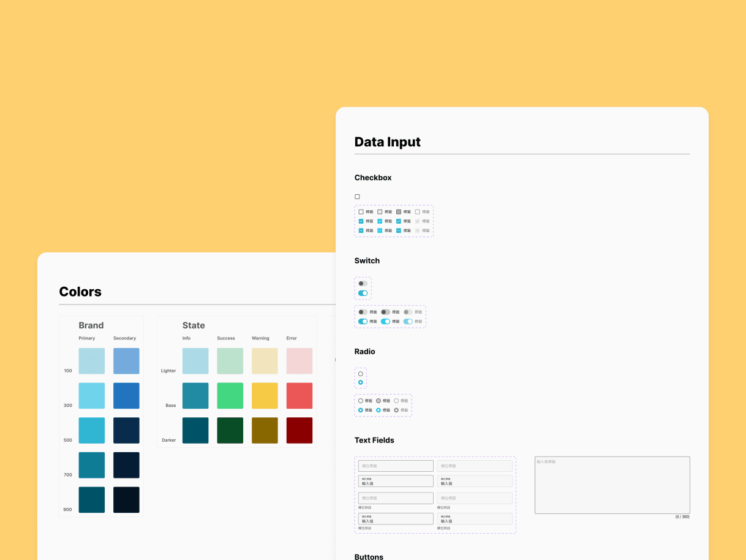This screenshot has height=560, width=746.
Task: Click the Secondary 900 darkest blue swatch
Action: point(126,499)
